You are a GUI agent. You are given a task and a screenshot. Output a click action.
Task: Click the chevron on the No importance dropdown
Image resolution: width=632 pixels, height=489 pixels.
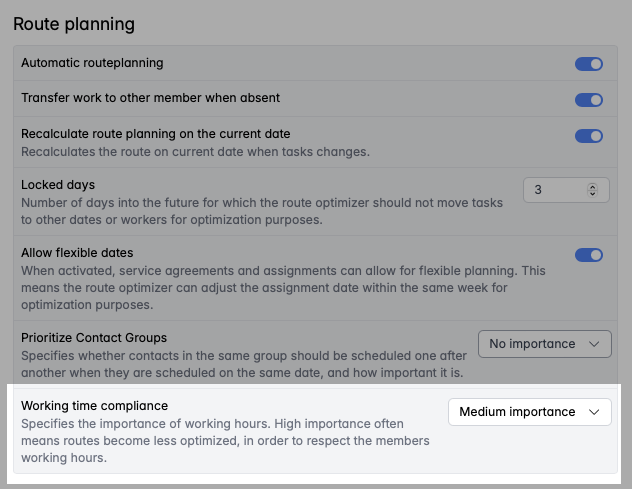point(594,344)
